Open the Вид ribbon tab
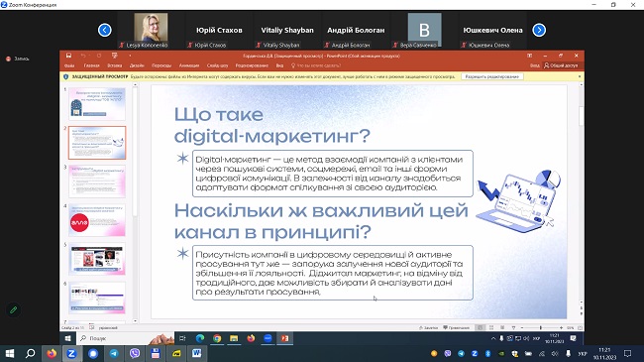644x362 pixels. (x=279, y=65)
